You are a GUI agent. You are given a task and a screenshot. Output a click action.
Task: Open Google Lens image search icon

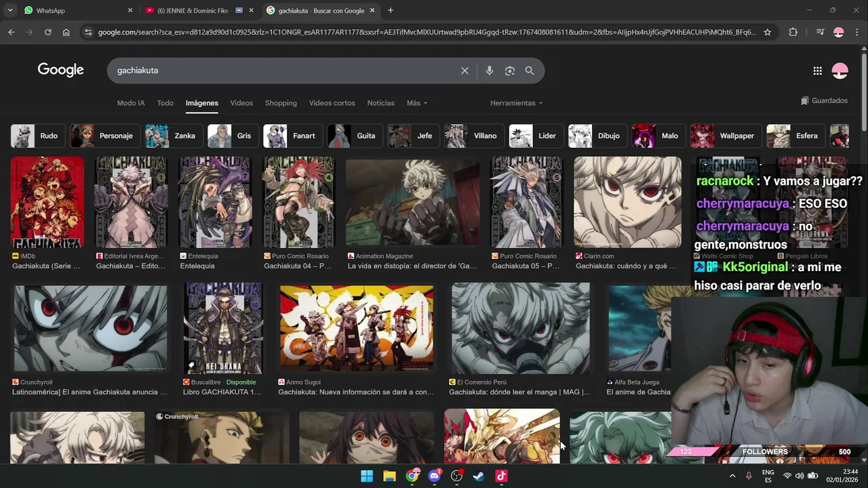coord(510,70)
